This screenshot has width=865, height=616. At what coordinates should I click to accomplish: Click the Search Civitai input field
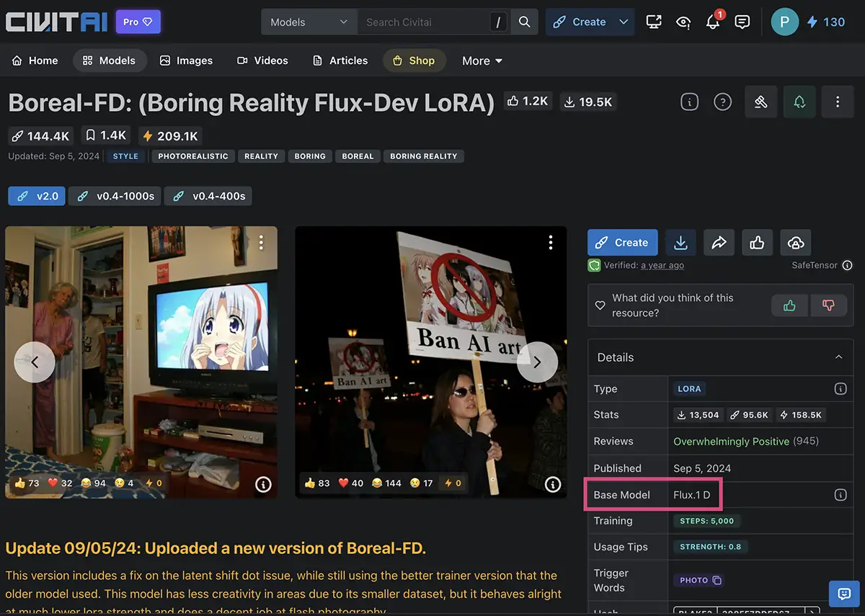tap(425, 22)
